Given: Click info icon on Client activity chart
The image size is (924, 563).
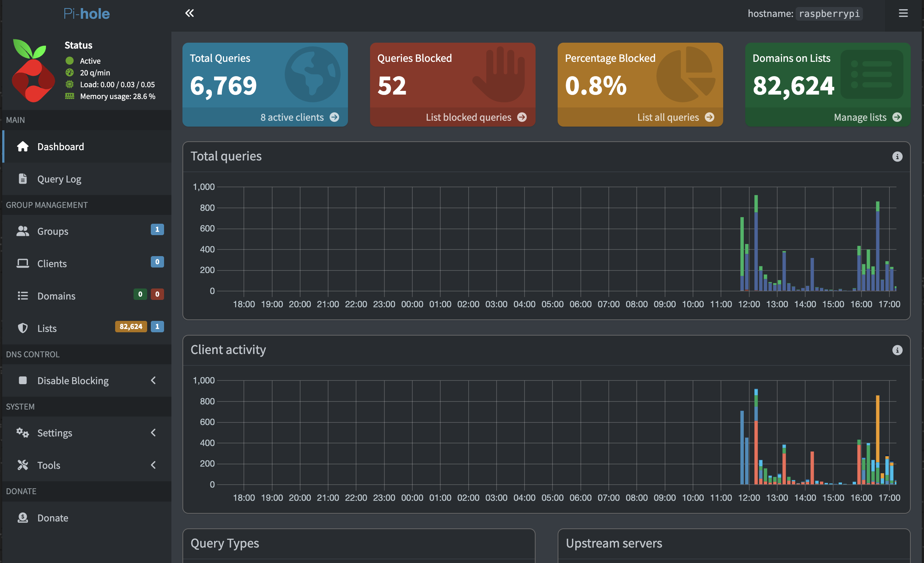Looking at the screenshot, I should 897,350.
